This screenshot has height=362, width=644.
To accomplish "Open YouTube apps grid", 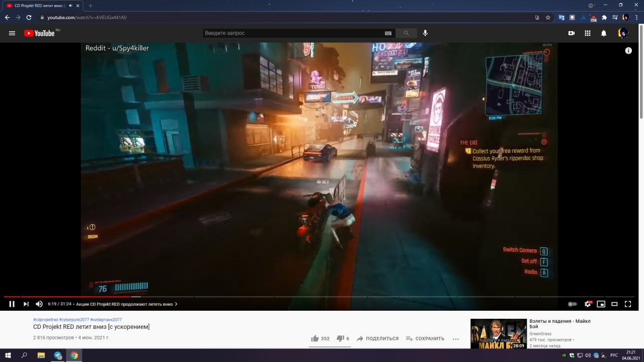I will click(x=588, y=33).
